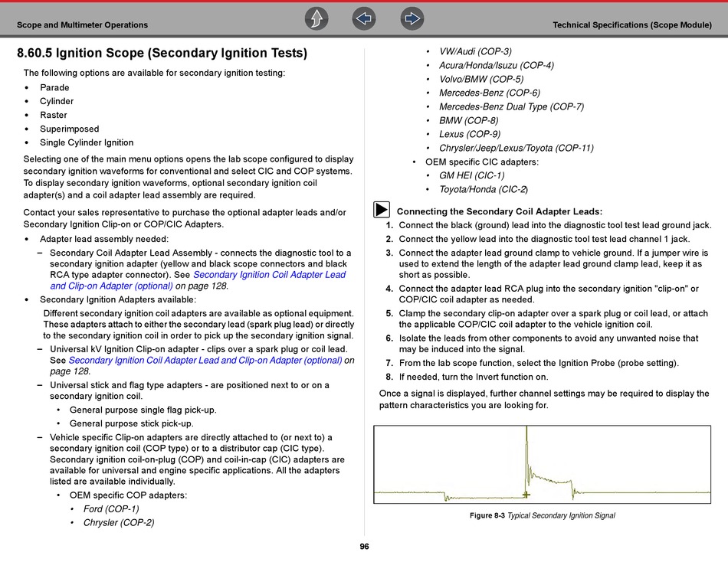The width and height of the screenshot is (728, 562).
Task: Open first Secondary Ignition Coil Adapter Lead link
Action: coord(198,280)
